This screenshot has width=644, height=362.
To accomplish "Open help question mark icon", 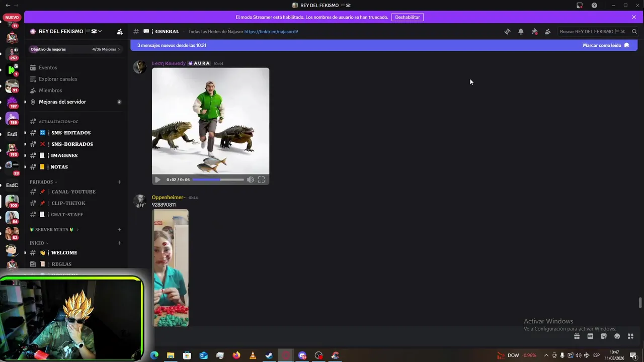I will (594, 5).
